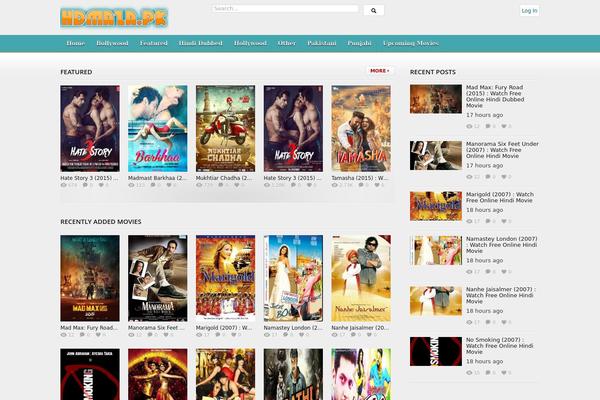Click views eye icon under Manorama recent post

tap(470, 177)
